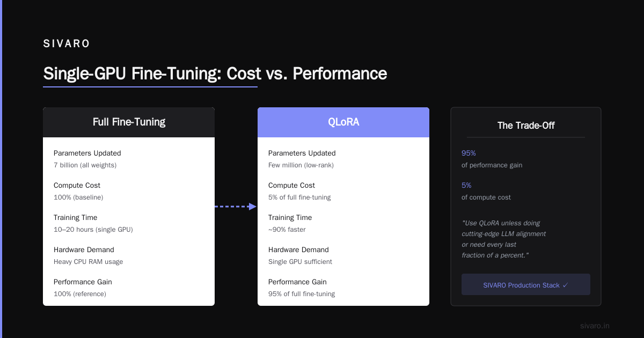The width and height of the screenshot is (644, 338).
Task: Click 'Single GPU sufficient' entry
Action: [300, 262]
